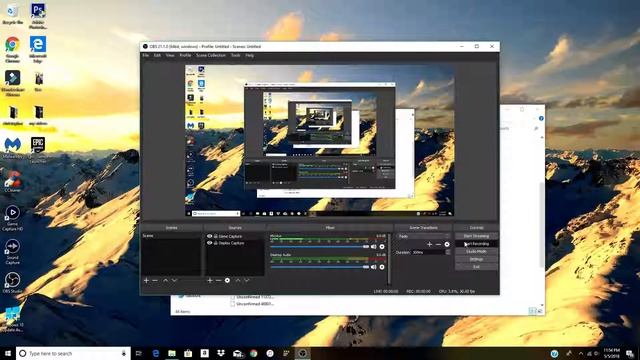640x360 pixels.
Task: Tick first Unconfirmed checkbox in Explorer window
Action: [x=232, y=297]
